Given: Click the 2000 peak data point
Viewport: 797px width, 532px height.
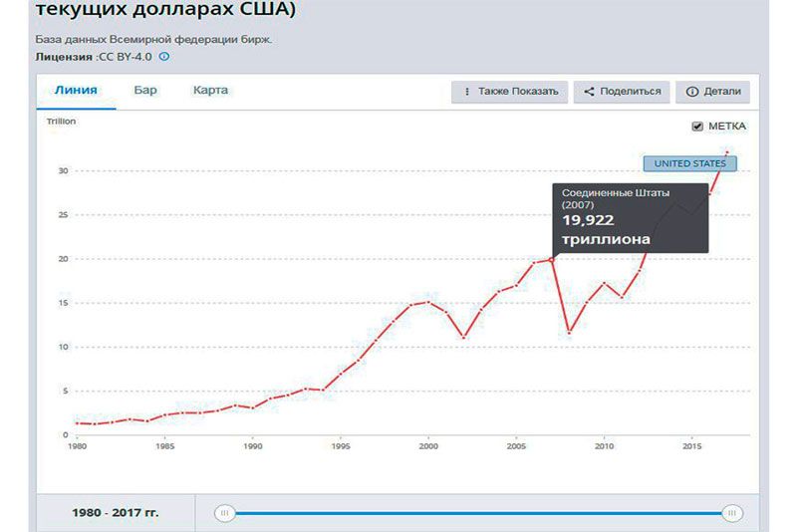Looking at the screenshot, I should [x=428, y=302].
